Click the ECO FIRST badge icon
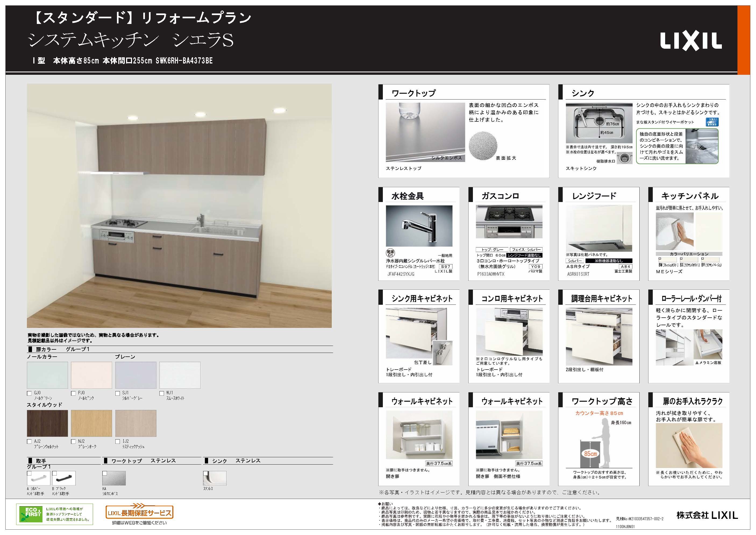 [31, 514]
